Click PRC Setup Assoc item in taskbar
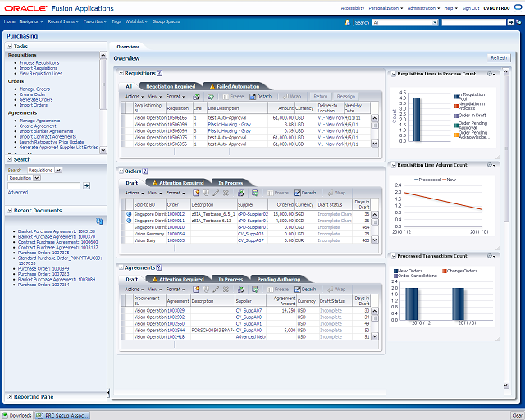This screenshot has height=420, width=525. tap(62, 416)
